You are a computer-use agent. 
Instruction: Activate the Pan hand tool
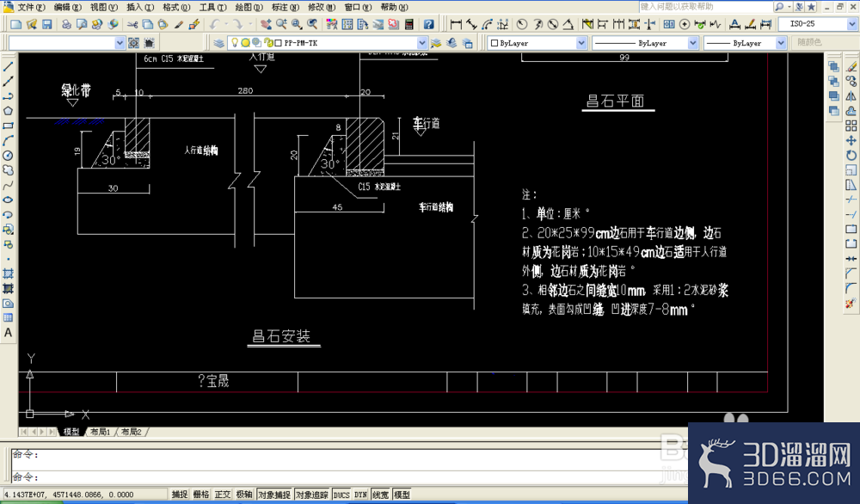tap(266, 24)
